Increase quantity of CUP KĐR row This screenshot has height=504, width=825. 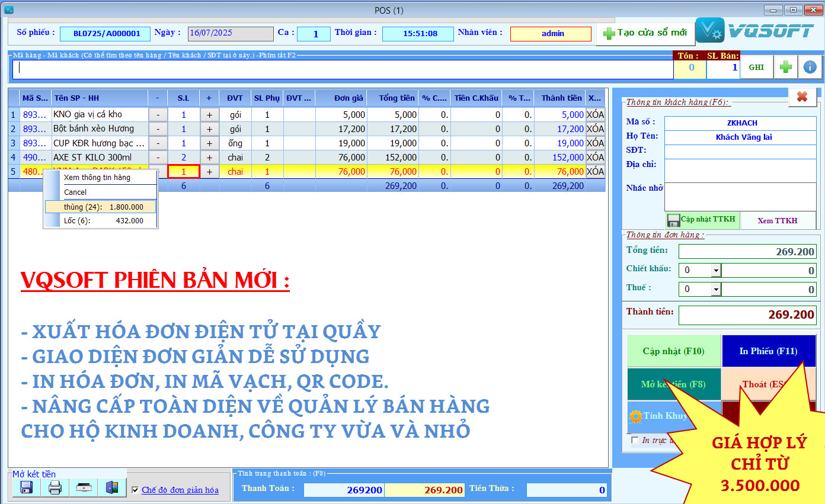(209, 143)
